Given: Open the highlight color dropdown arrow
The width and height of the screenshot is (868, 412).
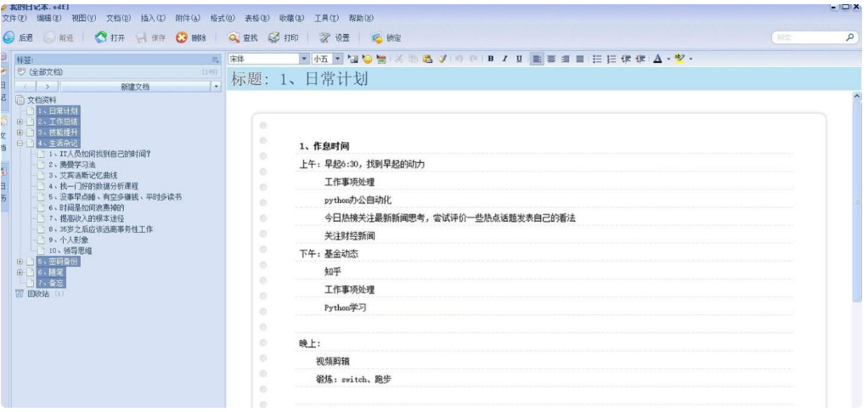Looking at the screenshot, I should (690, 59).
